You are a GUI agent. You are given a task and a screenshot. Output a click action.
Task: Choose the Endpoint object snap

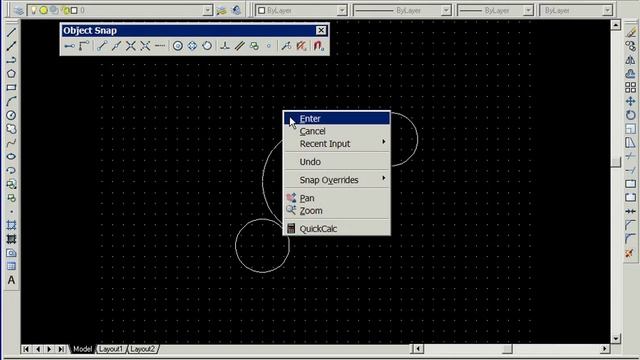click(102, 46)
